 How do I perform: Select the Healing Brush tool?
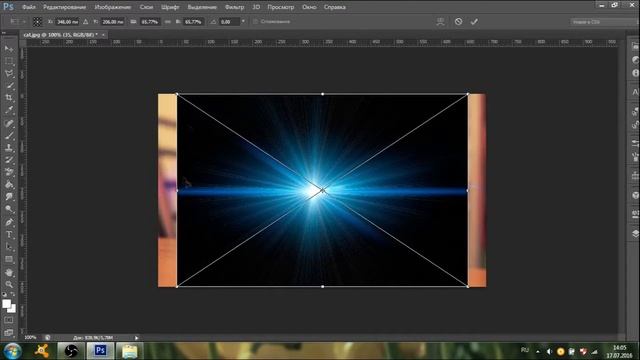point(9,123)
